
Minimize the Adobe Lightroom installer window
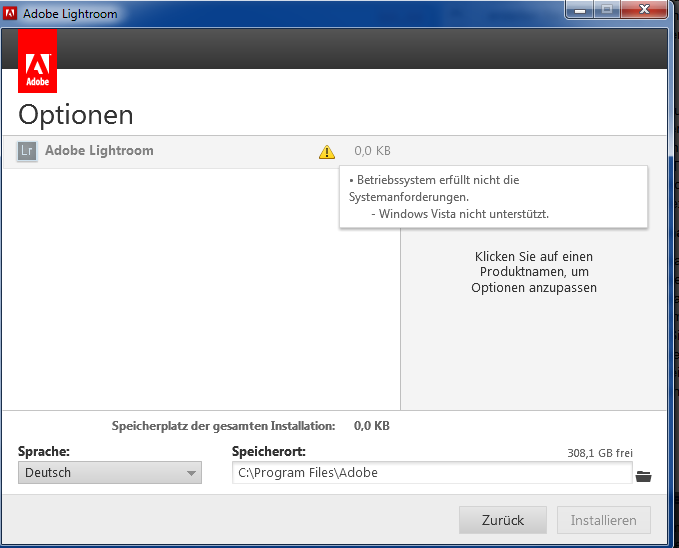[580, 10]
